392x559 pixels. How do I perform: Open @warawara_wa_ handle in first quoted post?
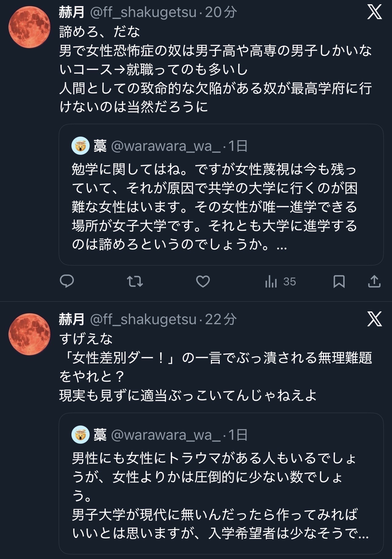(166, 146)
